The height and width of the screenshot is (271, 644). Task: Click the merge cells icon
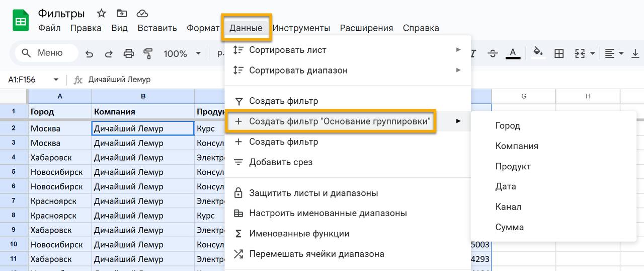[580, 53]
